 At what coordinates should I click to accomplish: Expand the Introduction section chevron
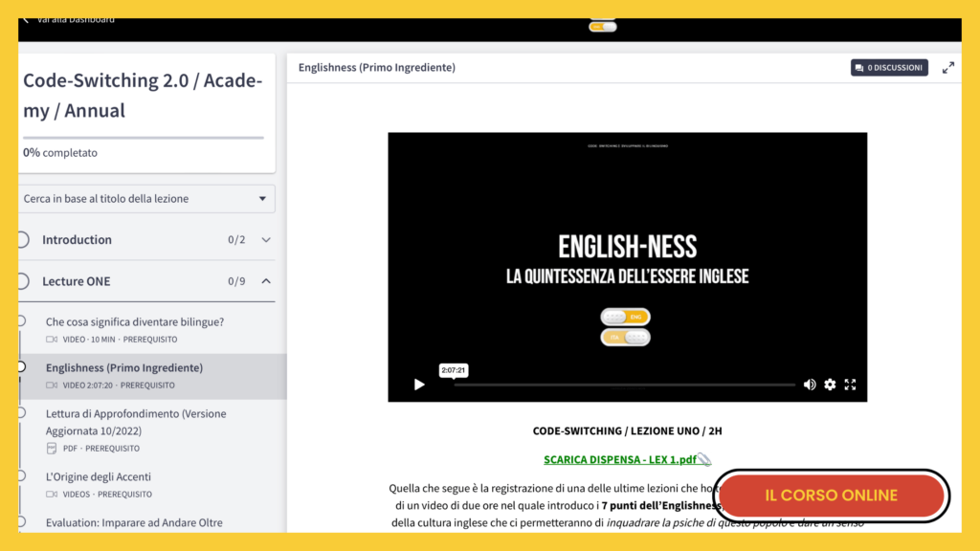tap(266, 240)
